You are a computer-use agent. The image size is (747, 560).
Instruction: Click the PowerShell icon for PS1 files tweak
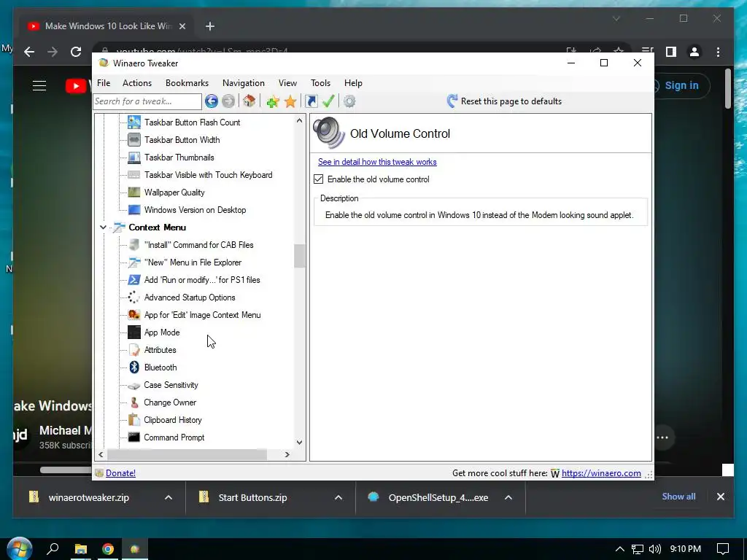(x=134, y=280)
